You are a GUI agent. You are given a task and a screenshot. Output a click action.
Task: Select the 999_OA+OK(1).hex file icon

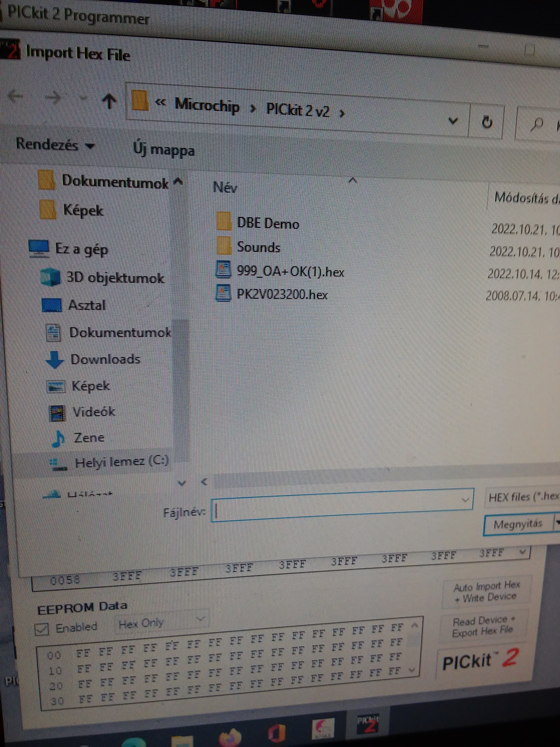[223, 270]
